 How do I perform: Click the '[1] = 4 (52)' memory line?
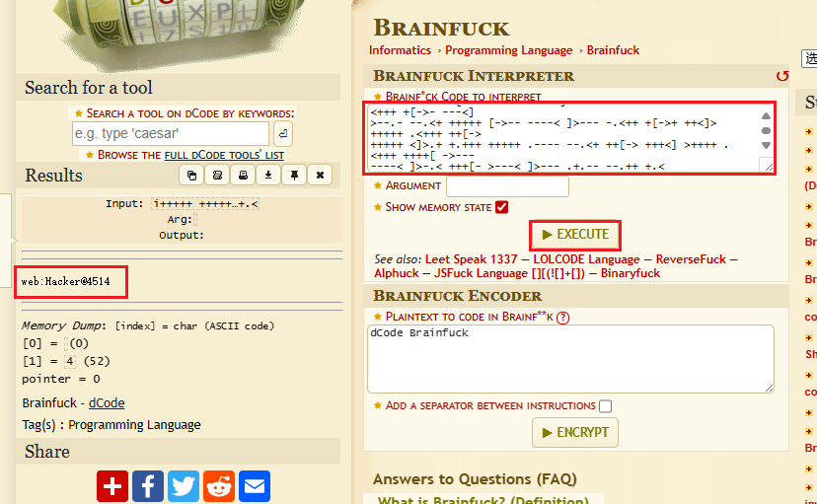(x=66, y=361)
